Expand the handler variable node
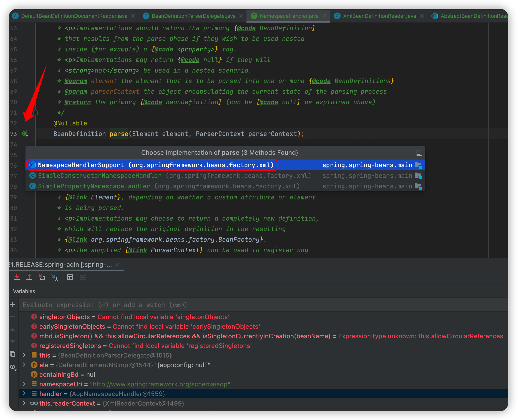This screenshot has width=517, height=420. click(24, 394)
